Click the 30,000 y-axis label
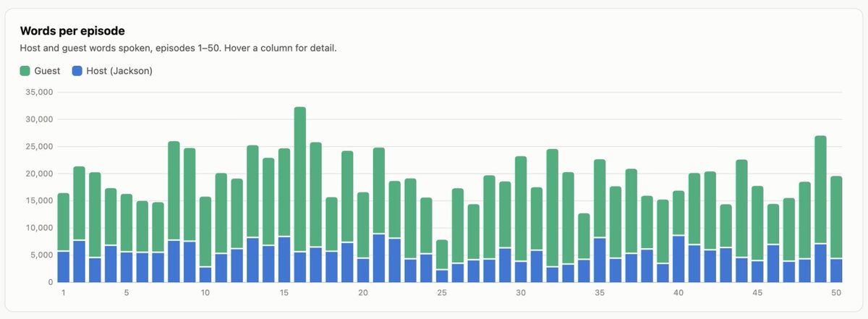Screen dimensions: 868x319 coord(40,119)
